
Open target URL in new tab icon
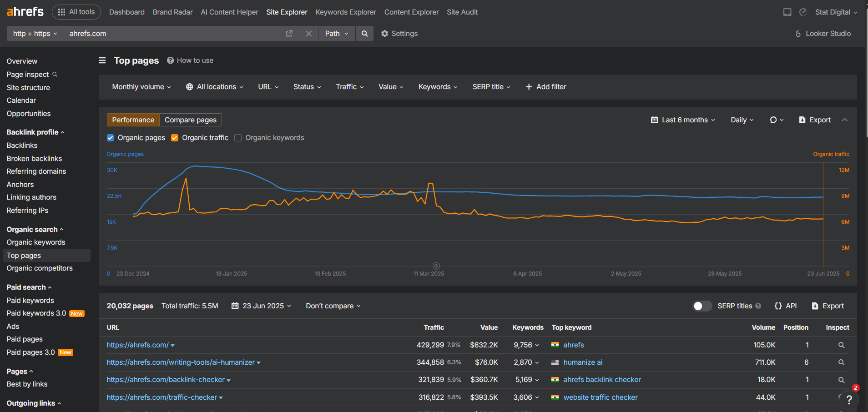click(x=289, y=34)
